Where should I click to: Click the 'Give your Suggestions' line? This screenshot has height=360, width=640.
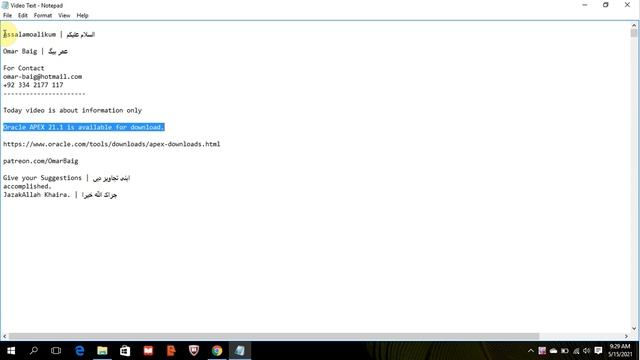pos(66,178)
